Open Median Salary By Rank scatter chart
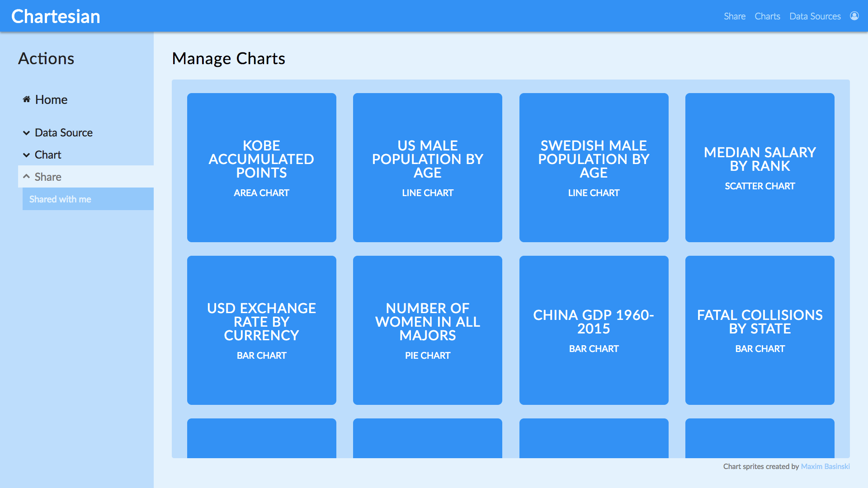The image size is (868, 488). 759,168
